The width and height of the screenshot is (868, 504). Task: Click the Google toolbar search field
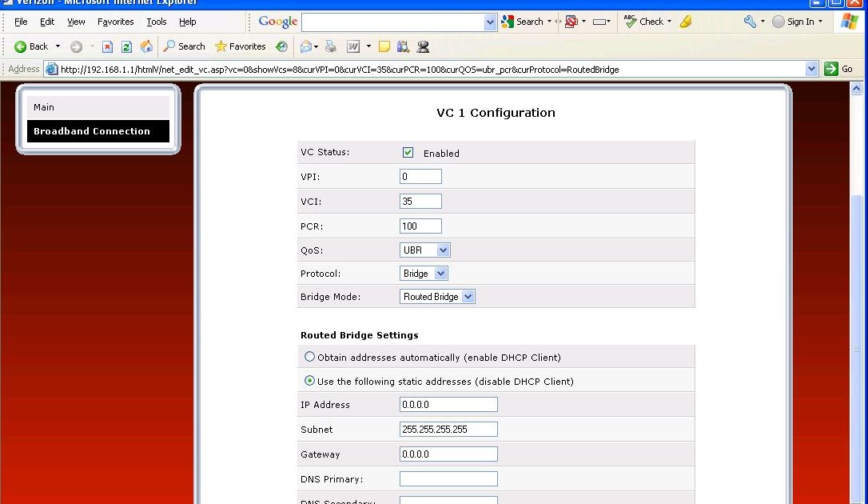pos(393,22)
